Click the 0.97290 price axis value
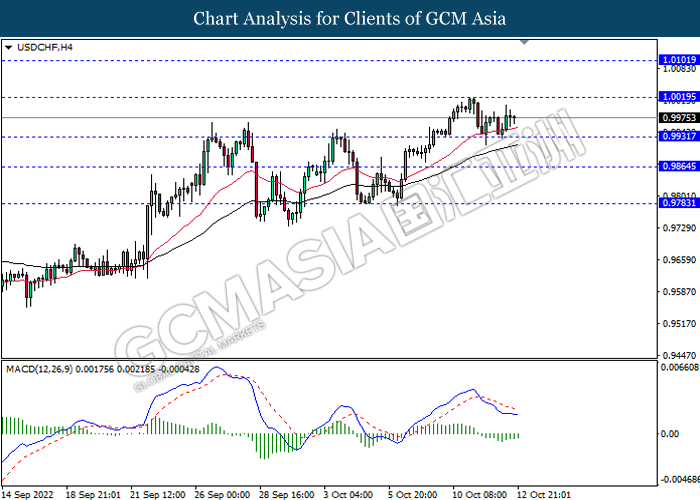The image size is (700, 500). coord(679,228)
